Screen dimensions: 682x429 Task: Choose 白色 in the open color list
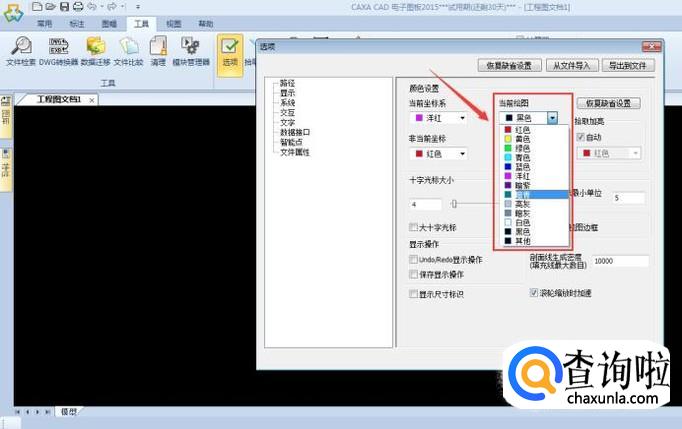coord(535,222)
